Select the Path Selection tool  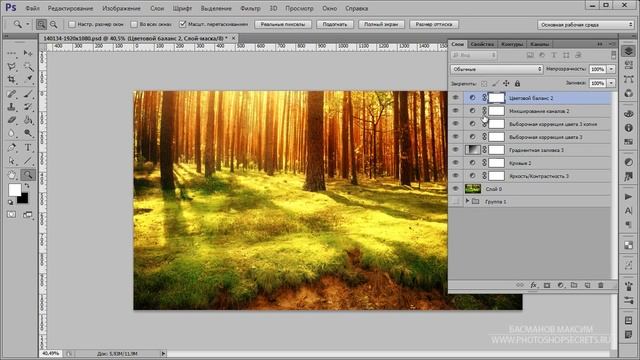click(x=11, y=161)
